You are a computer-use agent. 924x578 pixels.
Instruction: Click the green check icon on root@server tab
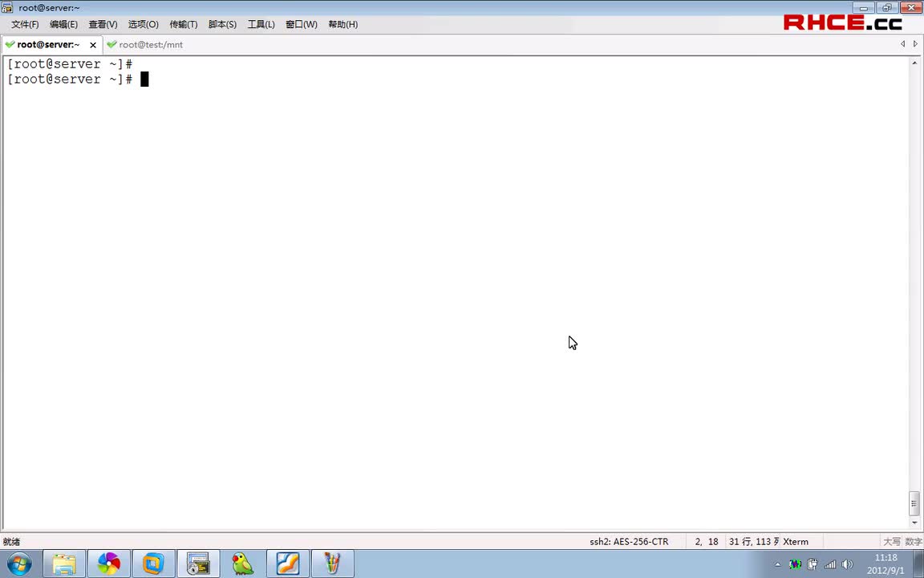pos(10,44)
